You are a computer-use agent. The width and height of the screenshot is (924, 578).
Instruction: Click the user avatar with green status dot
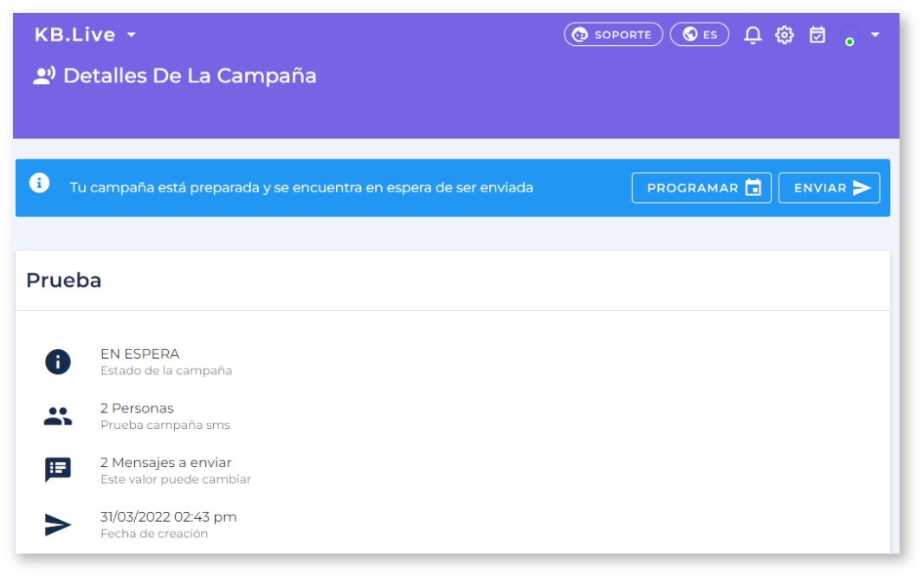[x=850, y=35]
